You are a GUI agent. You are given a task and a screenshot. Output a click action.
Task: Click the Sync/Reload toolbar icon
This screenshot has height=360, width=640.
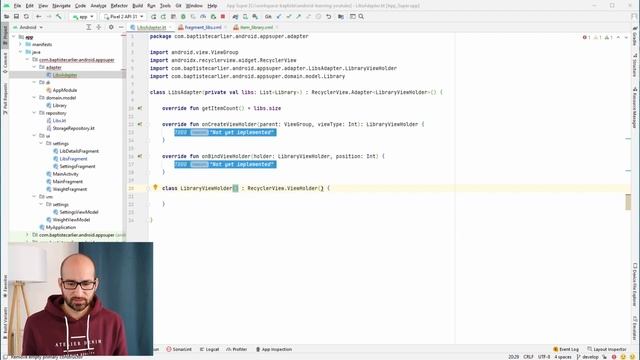tap(26, 17)
